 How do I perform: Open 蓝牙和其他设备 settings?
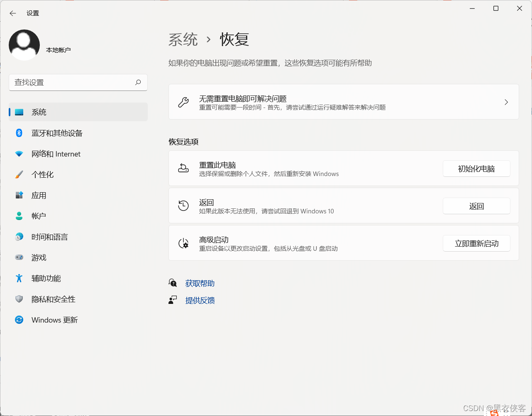78,133
